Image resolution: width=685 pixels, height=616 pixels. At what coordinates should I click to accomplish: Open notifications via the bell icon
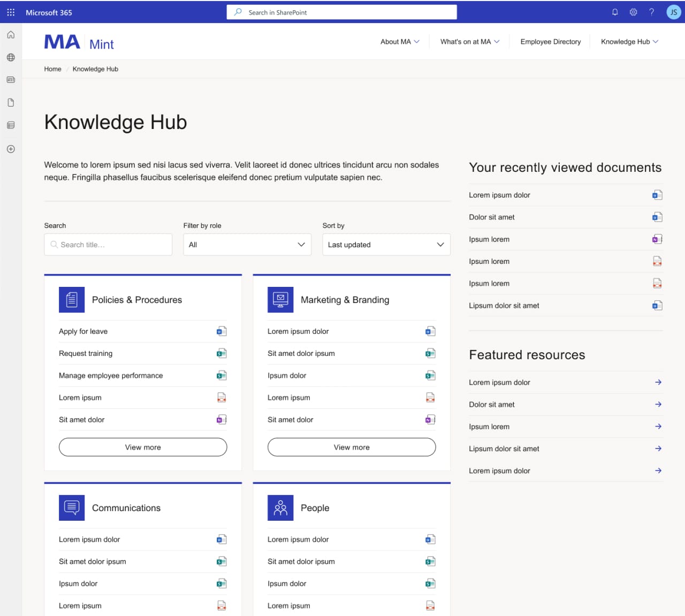point(614,12)
